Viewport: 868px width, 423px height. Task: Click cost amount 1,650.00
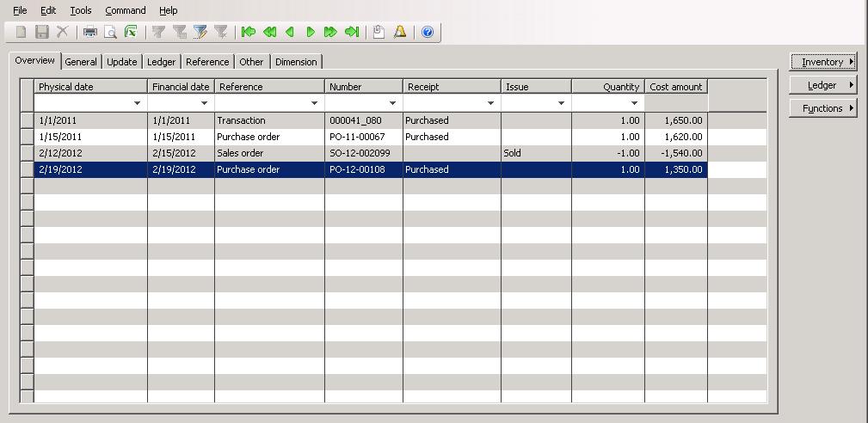[x=676, y=120]
